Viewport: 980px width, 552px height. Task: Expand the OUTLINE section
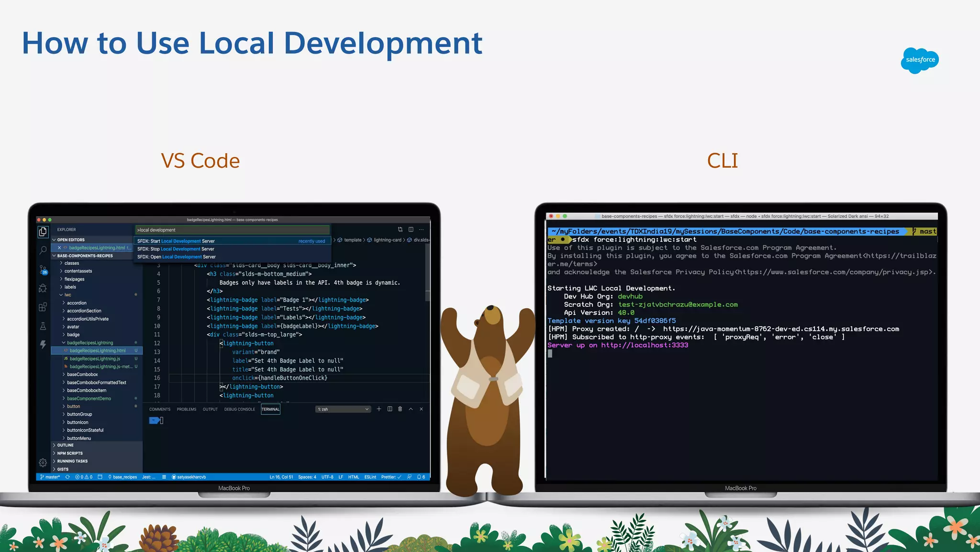tap(66, 445)
